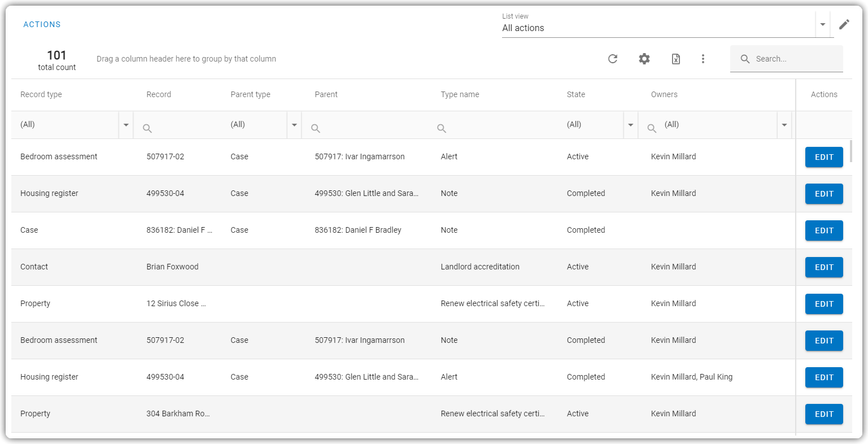Edit the 304 Barkham Road Property row

point(824,414)
